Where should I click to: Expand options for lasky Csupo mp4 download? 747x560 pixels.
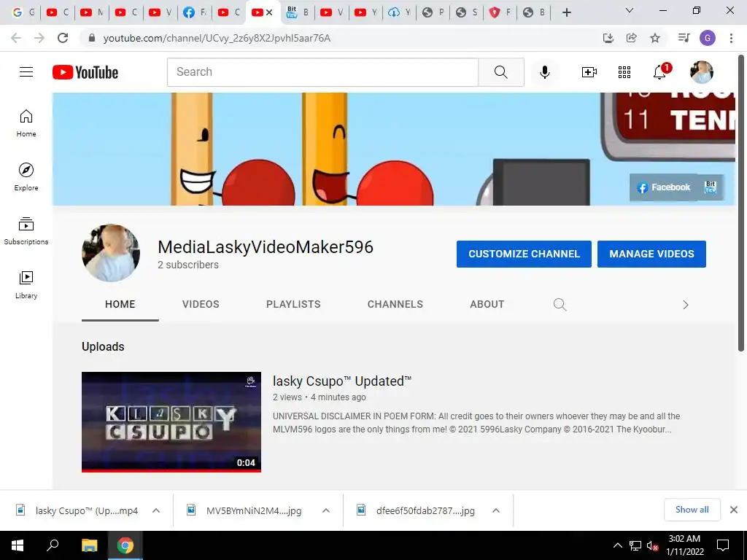tap(156, 510)
